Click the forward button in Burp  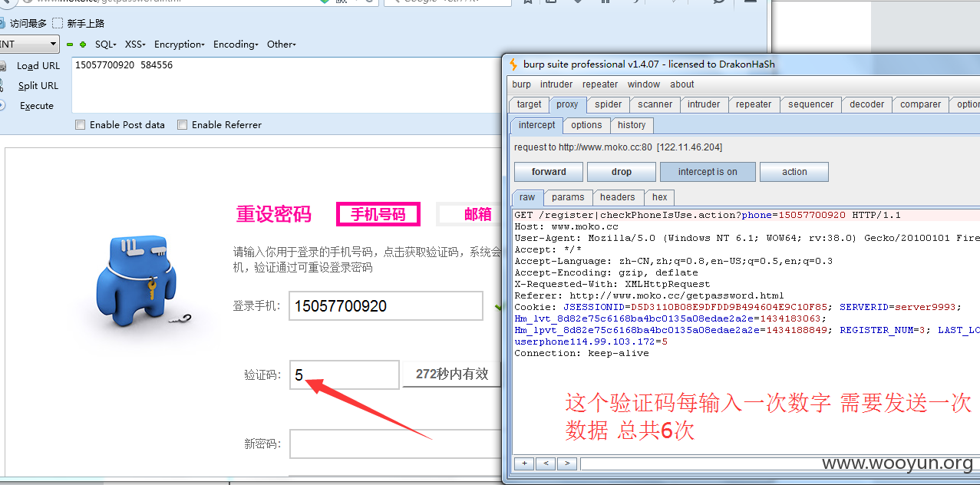pyautogui.click(x=549, y=172)
